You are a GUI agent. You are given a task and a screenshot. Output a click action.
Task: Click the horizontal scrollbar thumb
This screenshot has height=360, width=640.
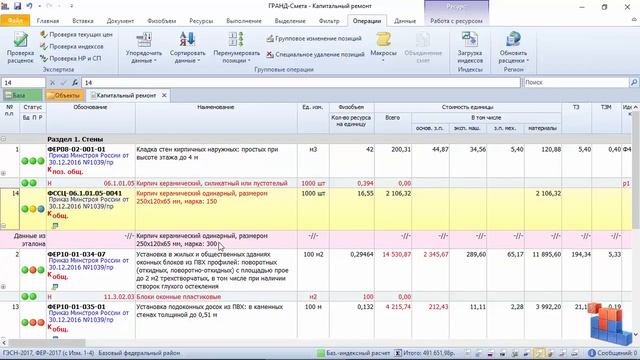[x=47, y=343]
